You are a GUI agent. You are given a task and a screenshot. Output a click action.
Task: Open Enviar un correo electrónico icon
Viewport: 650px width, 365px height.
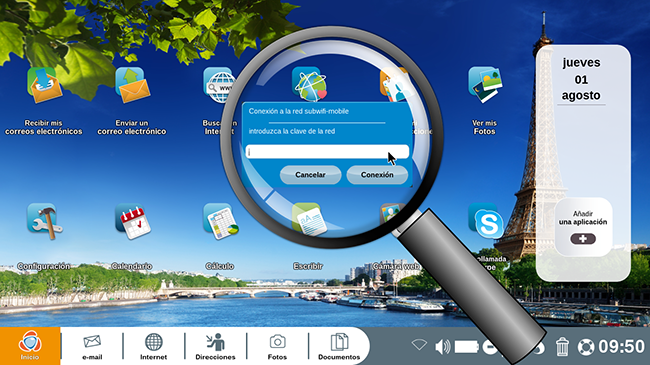(x=132, y=85)
